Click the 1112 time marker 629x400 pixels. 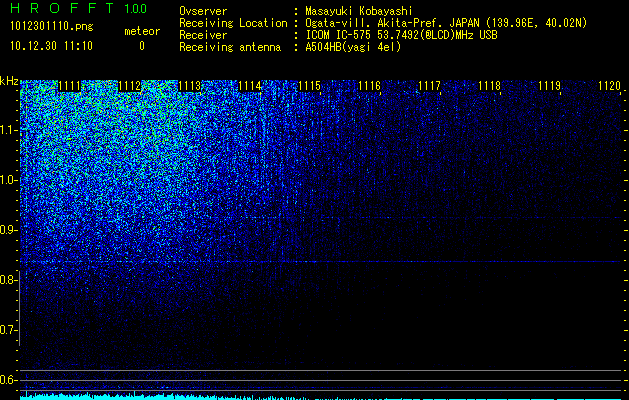(130, 86)
